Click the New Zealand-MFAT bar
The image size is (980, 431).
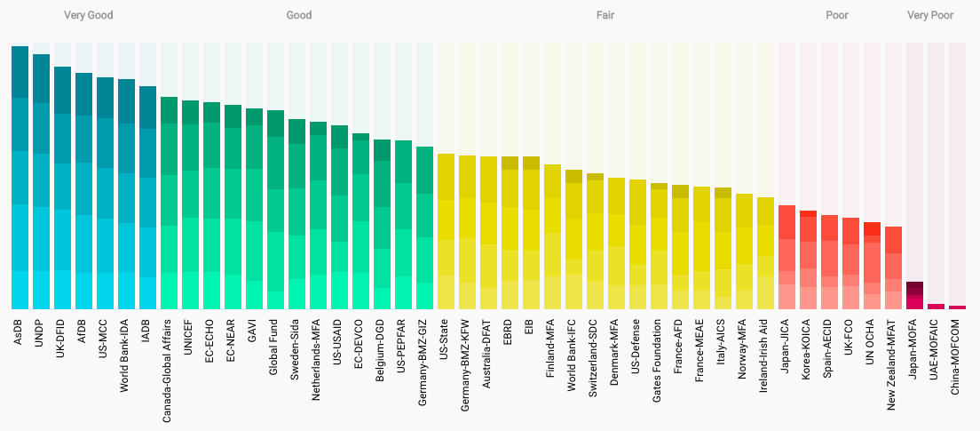[894, 267]
